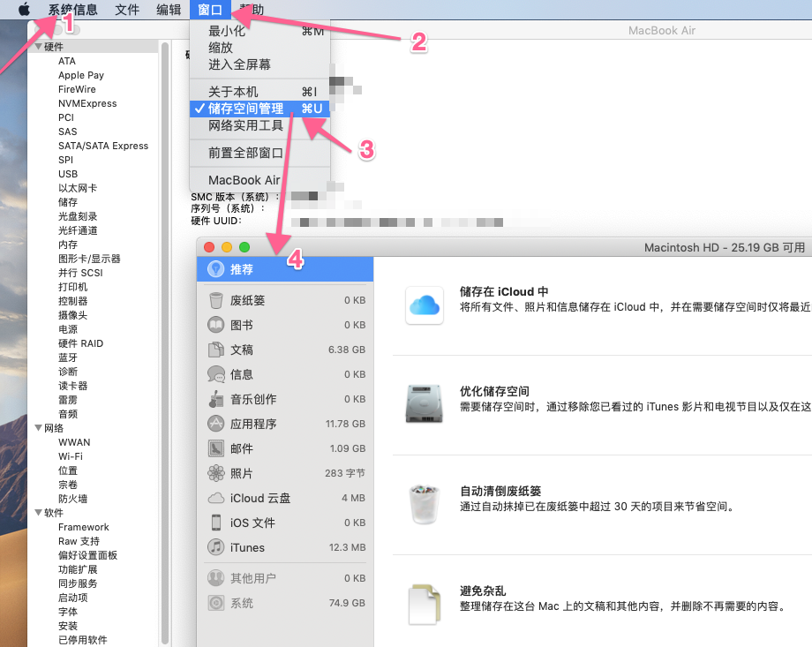
Task: Select USB in hardware list
Action: click(x=68, y=174)
